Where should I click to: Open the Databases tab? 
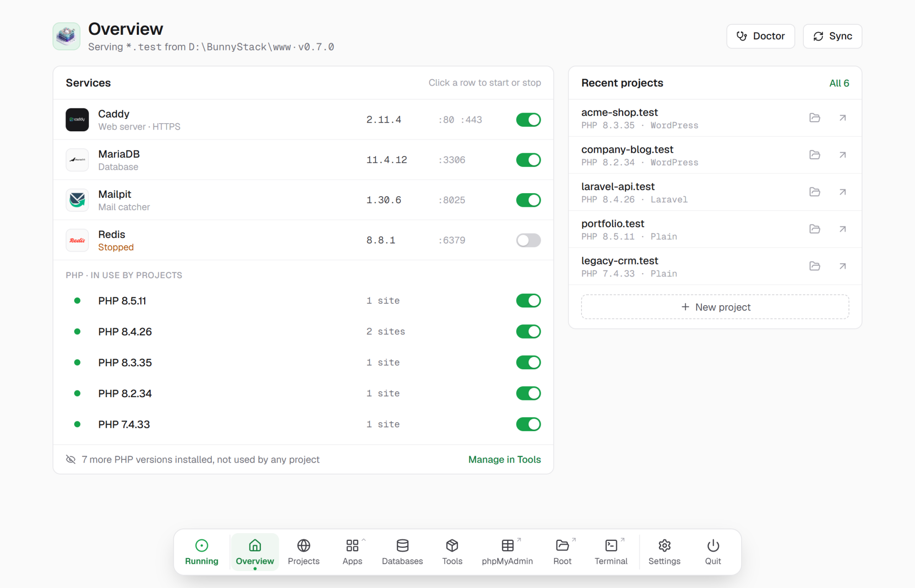pos(403,552)
